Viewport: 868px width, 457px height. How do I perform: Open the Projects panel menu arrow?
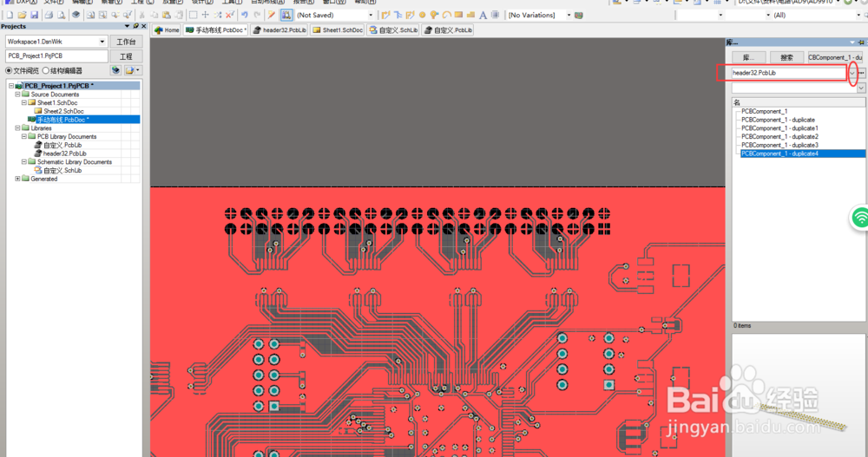127,26
